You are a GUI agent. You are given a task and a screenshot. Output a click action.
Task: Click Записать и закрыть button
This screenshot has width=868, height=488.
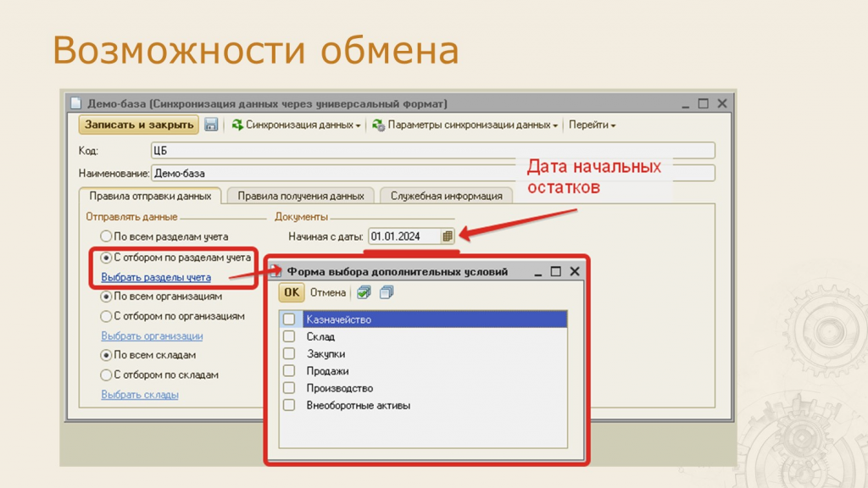tap(139, 125)
